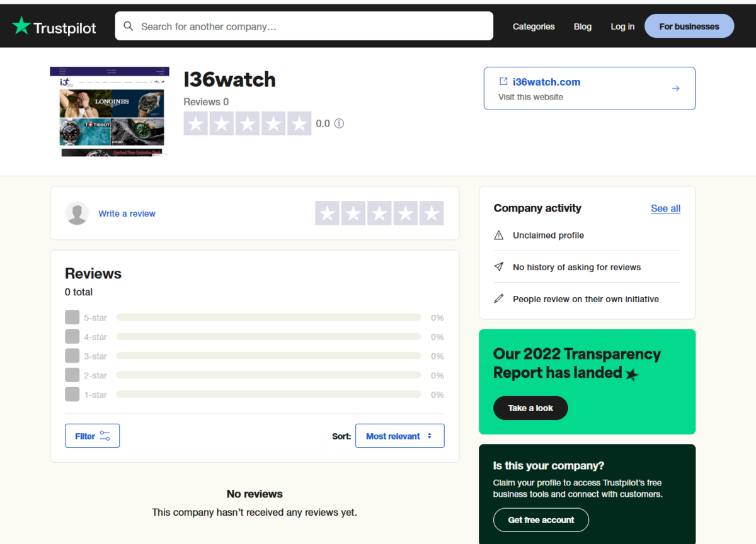
Task: Click the '0 total' text
Action: 79,292
